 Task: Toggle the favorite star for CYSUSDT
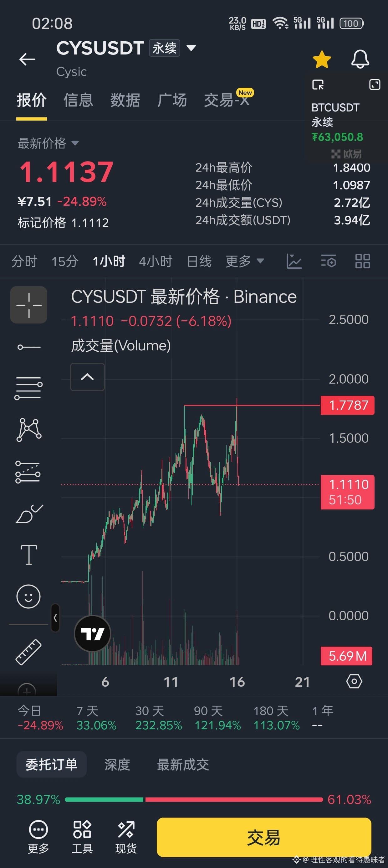[x=322, y=59]
